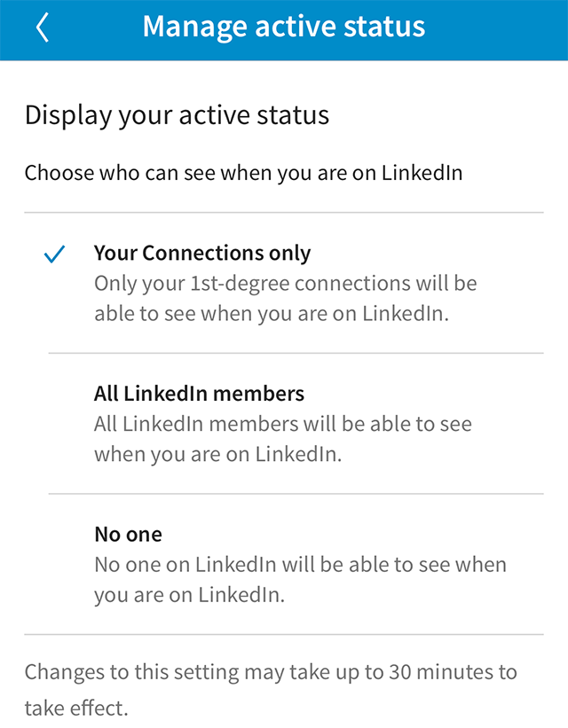Return to previous screen via back chevron
Image resolution: width=568 pixels, height=728 pixels.
click(x=41, y=27)
